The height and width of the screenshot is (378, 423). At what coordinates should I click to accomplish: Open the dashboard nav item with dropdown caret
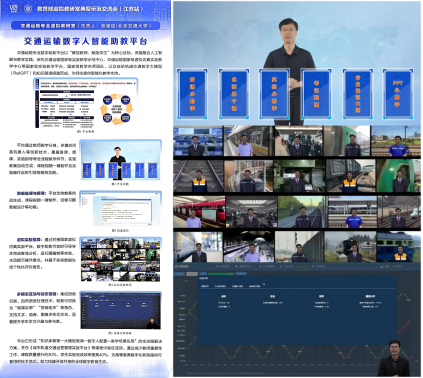tap(245, 266)
